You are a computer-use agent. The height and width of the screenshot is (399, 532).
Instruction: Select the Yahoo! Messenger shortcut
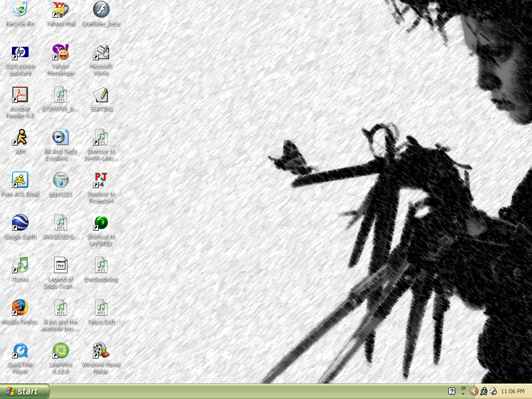point(61,52)
